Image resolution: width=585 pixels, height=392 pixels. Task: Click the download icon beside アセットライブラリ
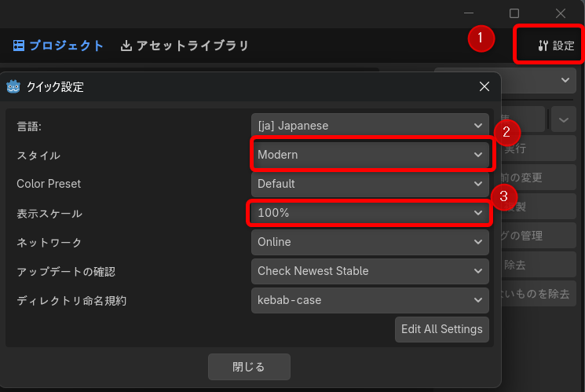(x=126, y=46)
